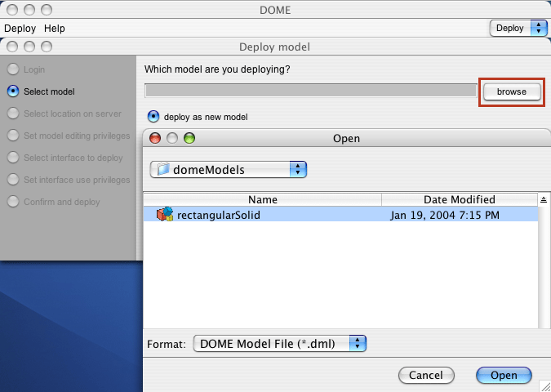Image resolution: width=551 pixels, height=392 pixels.
Task: Click the browse button
Action: pyautogui.click(x=512, y=91)
